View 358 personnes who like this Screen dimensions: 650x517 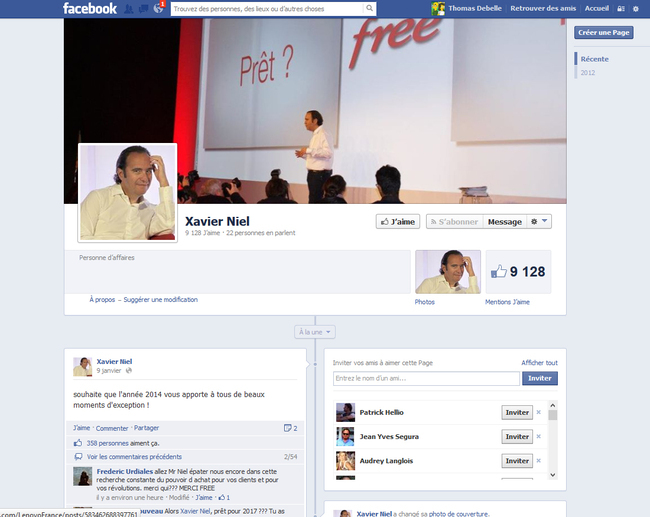click(x=107, y=443)
